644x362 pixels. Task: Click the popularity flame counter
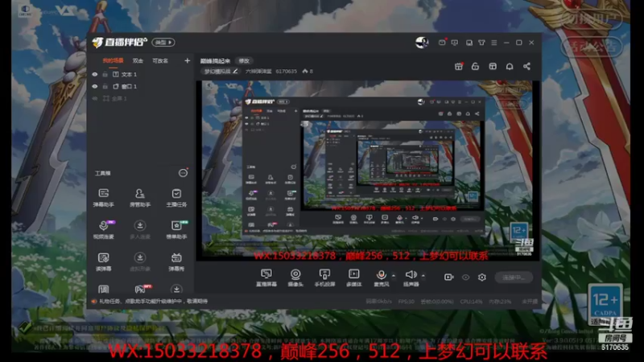coord(308,72)
